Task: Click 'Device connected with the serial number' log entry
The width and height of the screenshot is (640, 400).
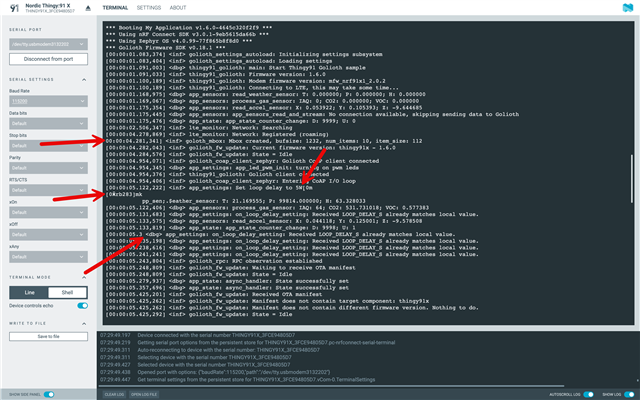Action: 198,335
